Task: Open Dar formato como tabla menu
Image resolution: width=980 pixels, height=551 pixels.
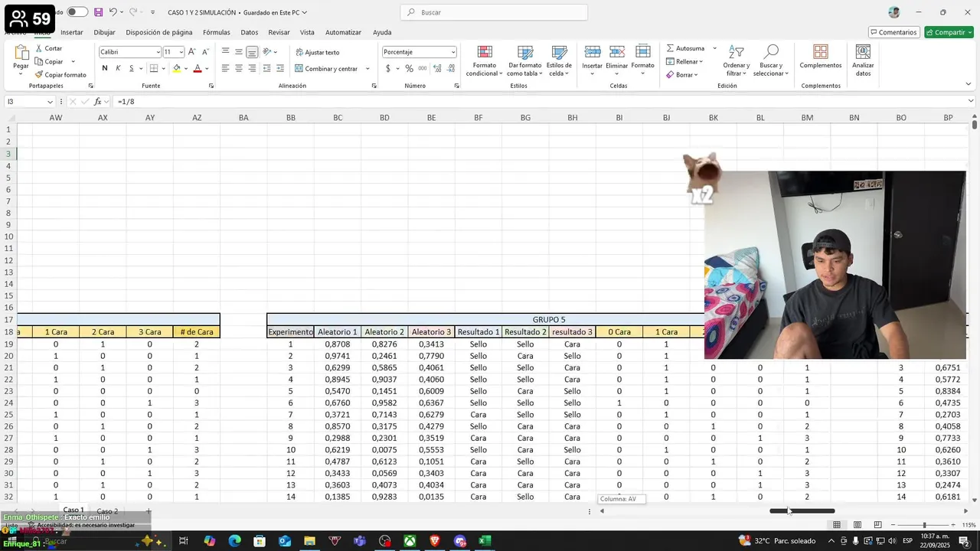Action: point(524,60)
